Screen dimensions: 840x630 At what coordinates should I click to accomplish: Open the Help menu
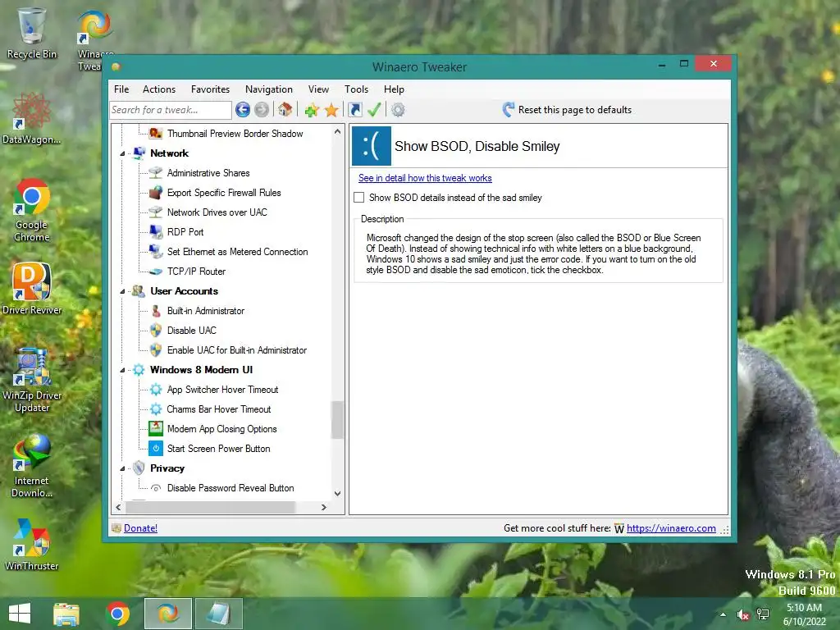394,89
